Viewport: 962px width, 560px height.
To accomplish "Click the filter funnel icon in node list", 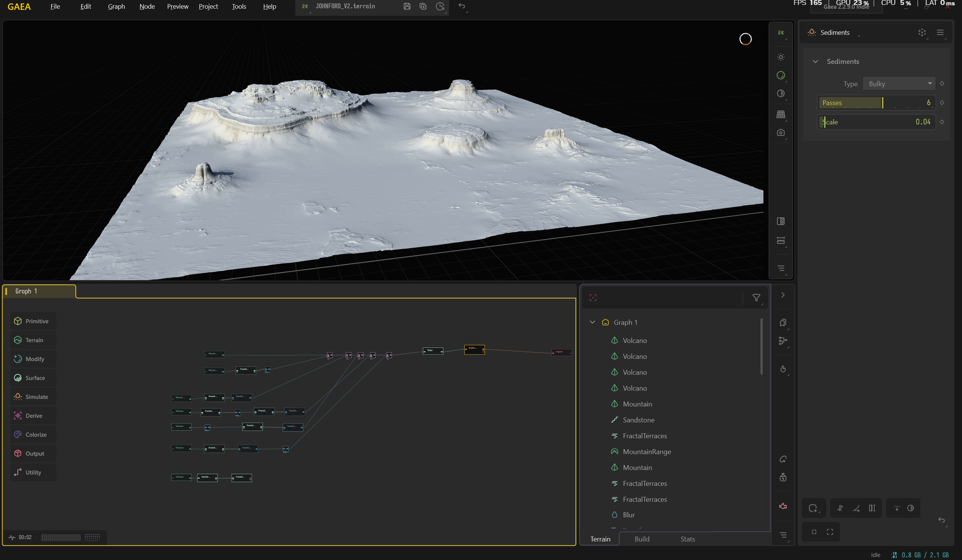I will pyautogui.click(x=756, y=297).
